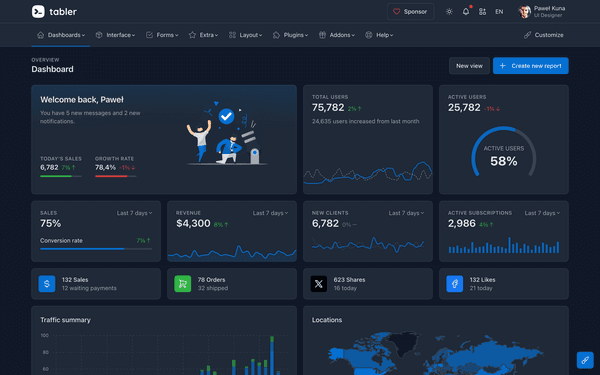This screenshot has width=600, height=375.
Task: Open the Plugins menu
Action: tap(290, 35)
